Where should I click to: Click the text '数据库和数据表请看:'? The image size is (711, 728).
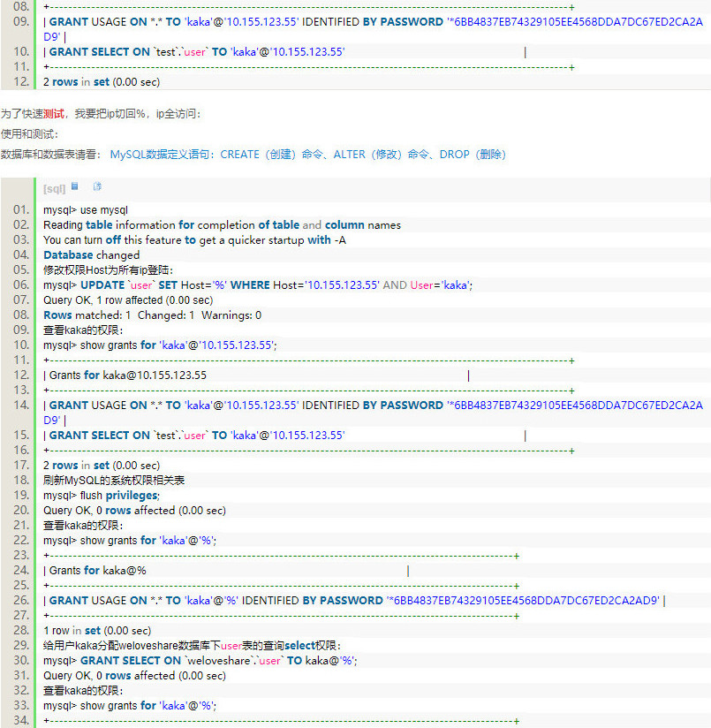[51, 154]
